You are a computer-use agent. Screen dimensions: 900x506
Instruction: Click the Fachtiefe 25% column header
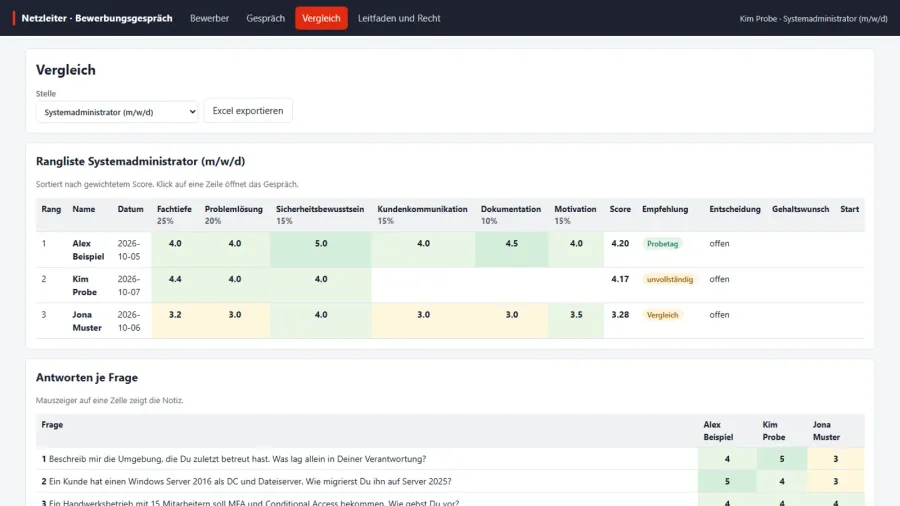point(174,215)
